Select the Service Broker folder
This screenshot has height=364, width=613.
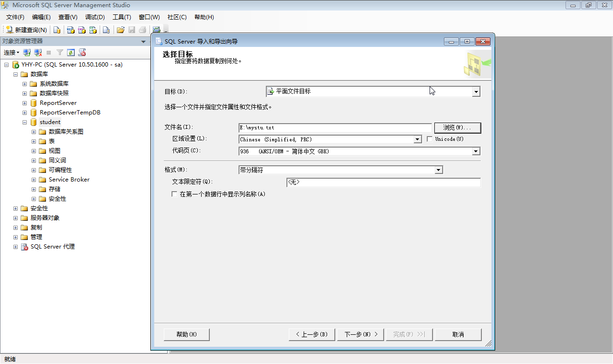tap(69, 180)
